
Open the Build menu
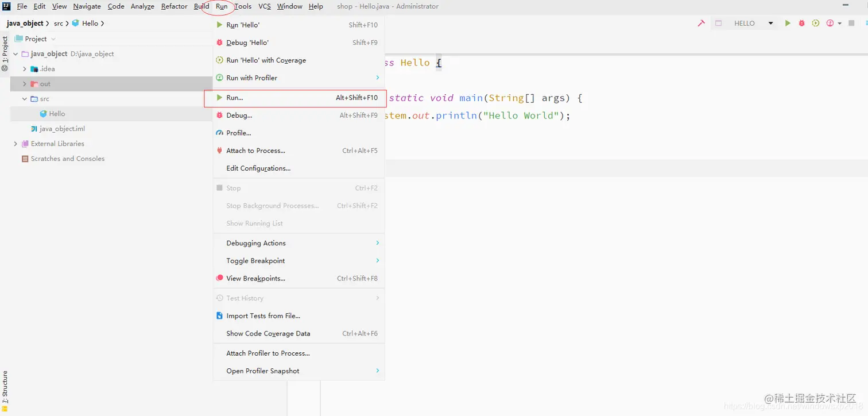[x=201, y=6]
